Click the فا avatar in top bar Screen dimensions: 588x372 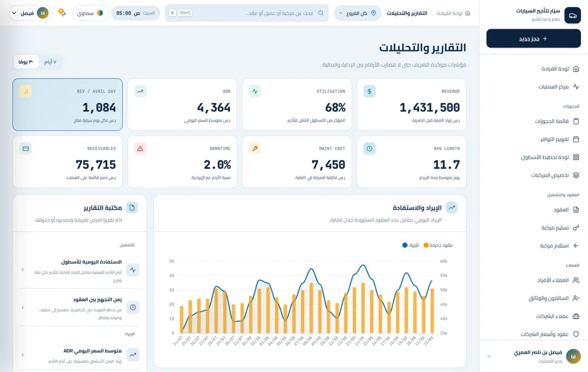43,13
